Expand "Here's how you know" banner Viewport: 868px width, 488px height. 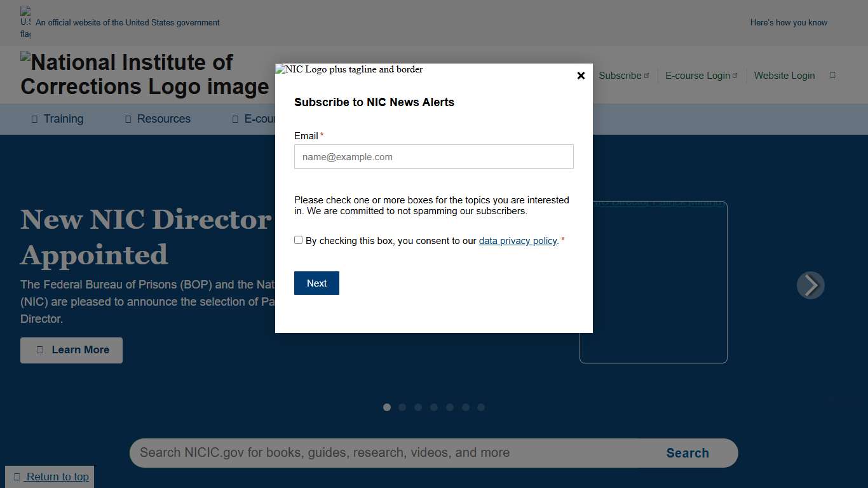789,23
